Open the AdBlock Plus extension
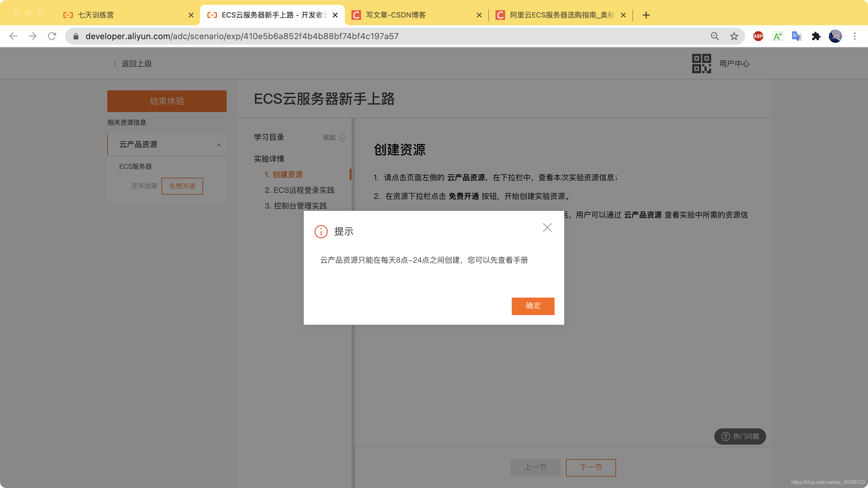 (x=758, y=36)
